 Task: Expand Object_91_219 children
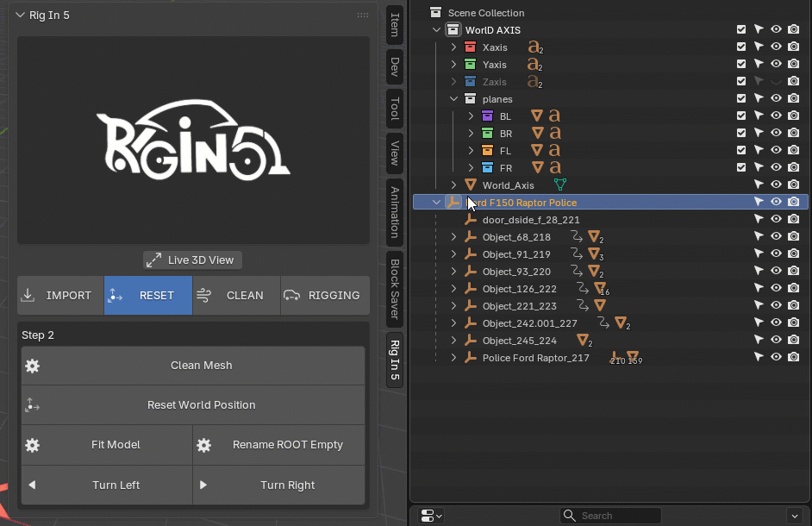tap(453, 254)
